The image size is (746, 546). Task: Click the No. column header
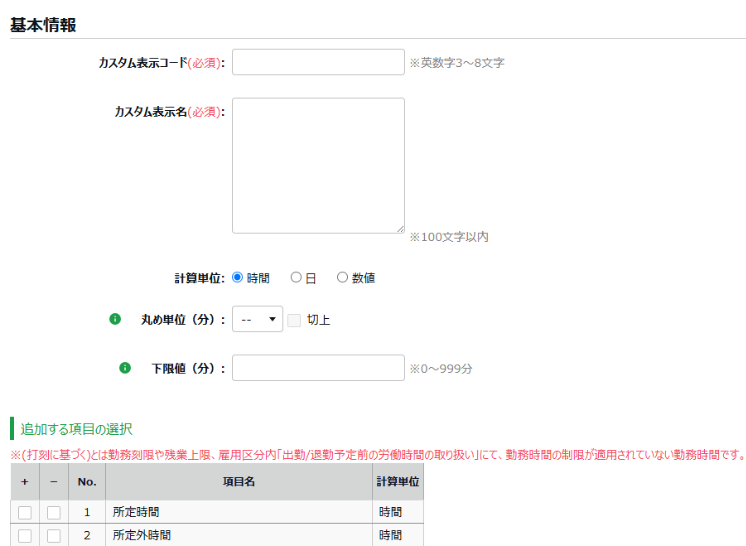pyautogui.click(x=87, y=482)
